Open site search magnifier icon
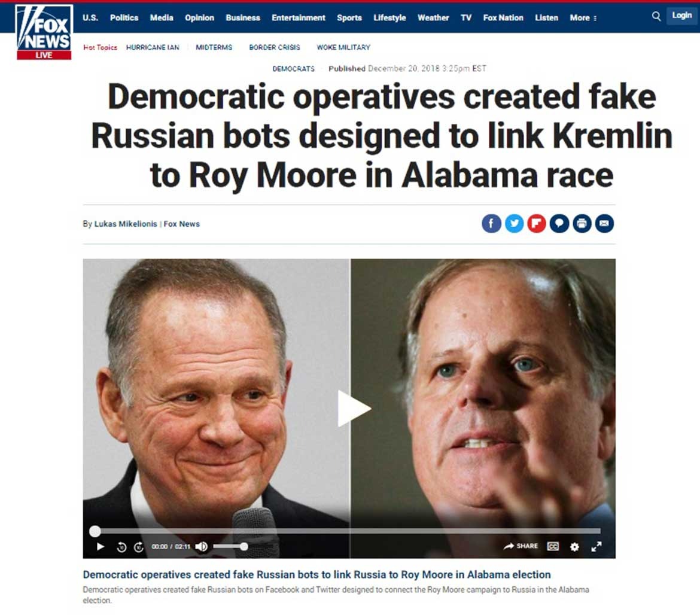The width and height of the screenshot is (700, 615). pyautogui.click(x=656, y=17)
